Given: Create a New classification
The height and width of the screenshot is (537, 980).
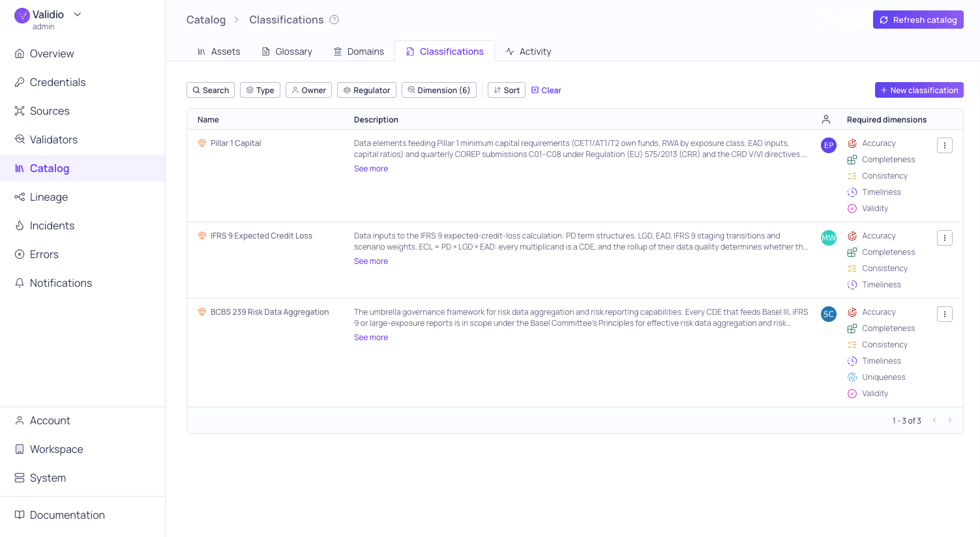Looking at the screenshot, I should tap(919, 90).
